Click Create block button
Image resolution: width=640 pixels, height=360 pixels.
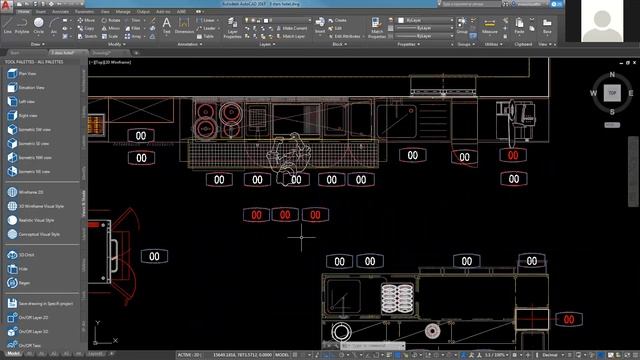[x=337, y=20]
